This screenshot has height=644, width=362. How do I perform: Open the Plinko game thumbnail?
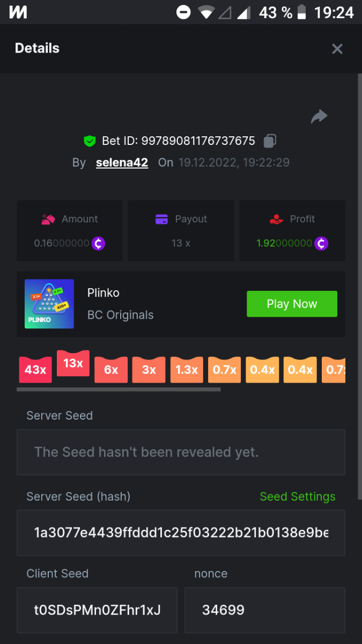49,304
